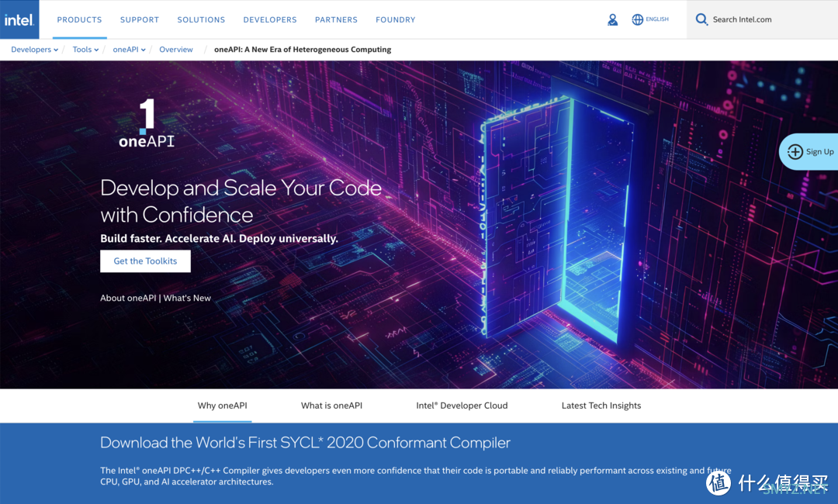
Task: Open the Support menu
Action: pyautogui.click(x=140, y=19)
